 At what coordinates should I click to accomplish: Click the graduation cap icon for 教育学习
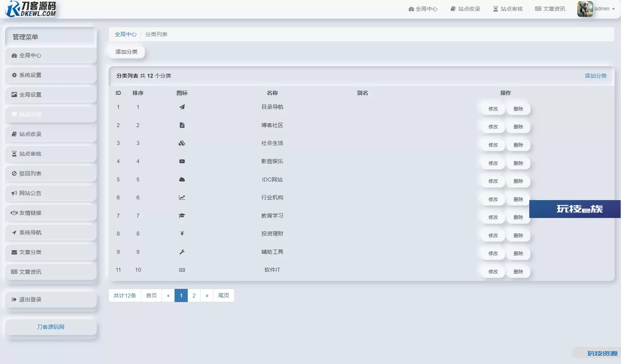click(182, 216)
